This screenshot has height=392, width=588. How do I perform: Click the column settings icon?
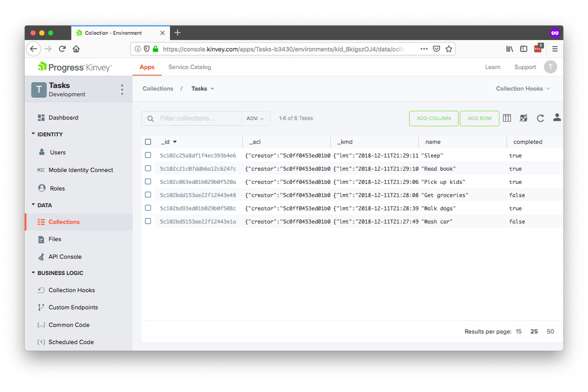tap(507, 118)
